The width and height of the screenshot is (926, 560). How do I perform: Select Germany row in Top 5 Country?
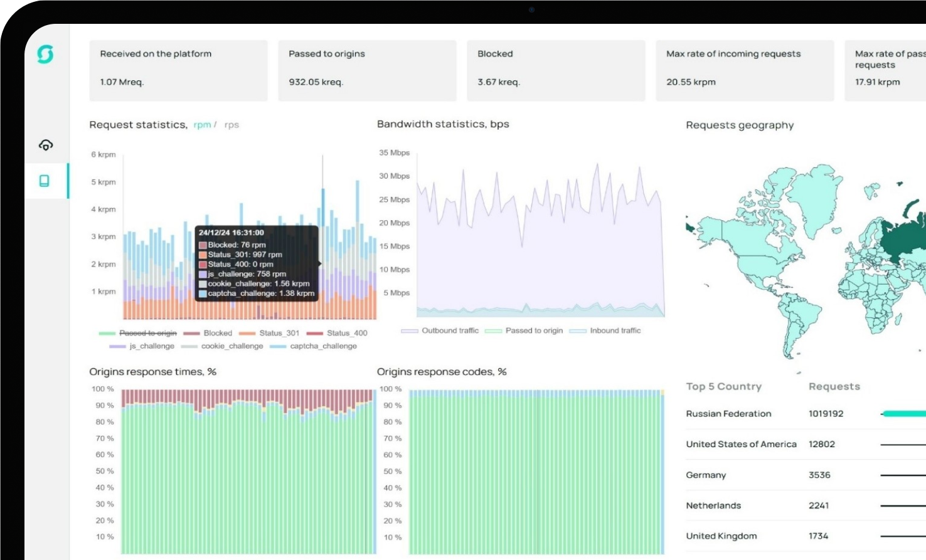806,475
